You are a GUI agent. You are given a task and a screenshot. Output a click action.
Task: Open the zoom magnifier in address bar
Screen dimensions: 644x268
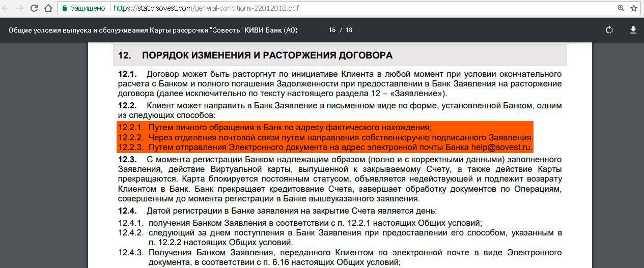click(x=621, y=8)
